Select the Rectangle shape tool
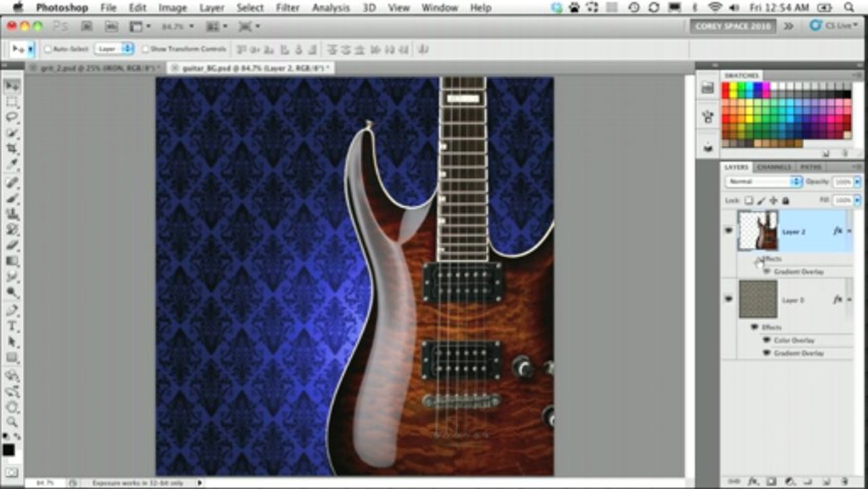The image size is (868, 489). click(12, 357)
